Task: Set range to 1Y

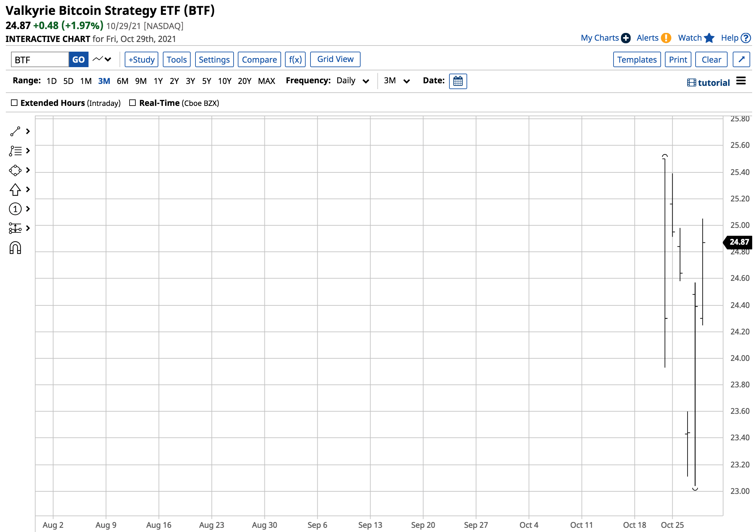Action: [x=158, y=81]
